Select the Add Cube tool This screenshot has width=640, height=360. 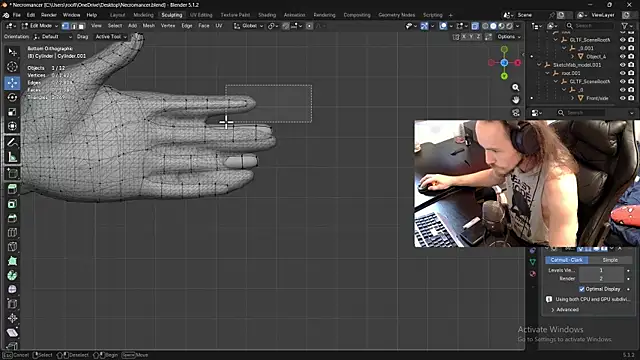[12, 173]
